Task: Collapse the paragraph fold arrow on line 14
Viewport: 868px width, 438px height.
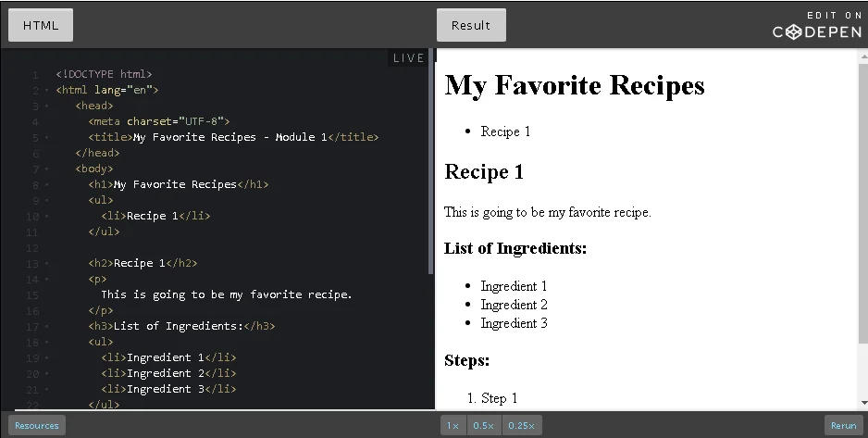Action: pos(47,279)
